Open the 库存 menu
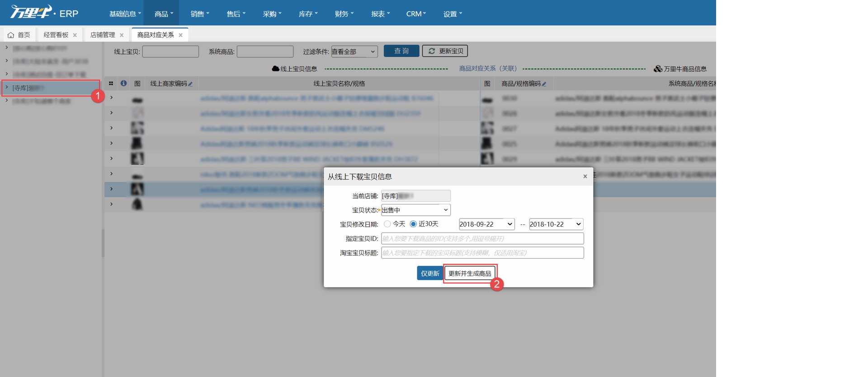This screenshot has height=377, width=868. tap(308, 14)
